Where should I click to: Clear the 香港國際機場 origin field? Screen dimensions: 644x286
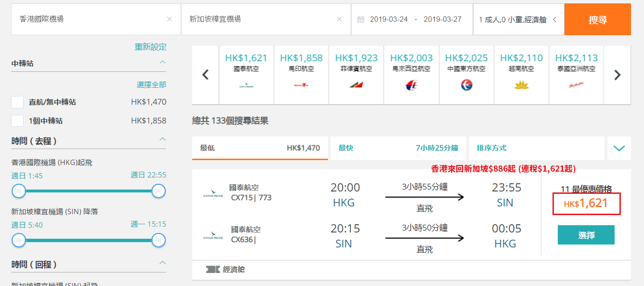(x=169, y=19)
